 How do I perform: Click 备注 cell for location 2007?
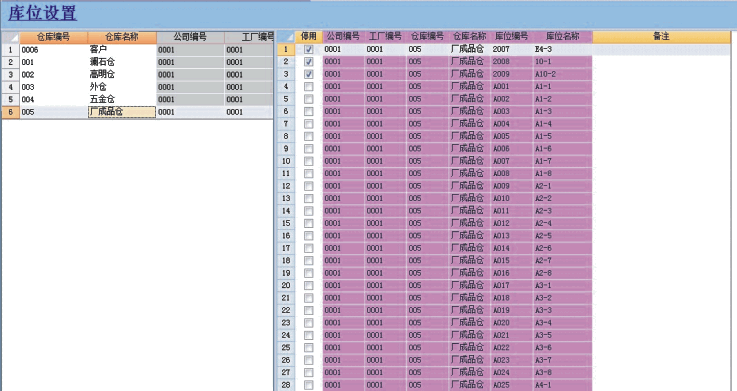[x=662, y=49]
